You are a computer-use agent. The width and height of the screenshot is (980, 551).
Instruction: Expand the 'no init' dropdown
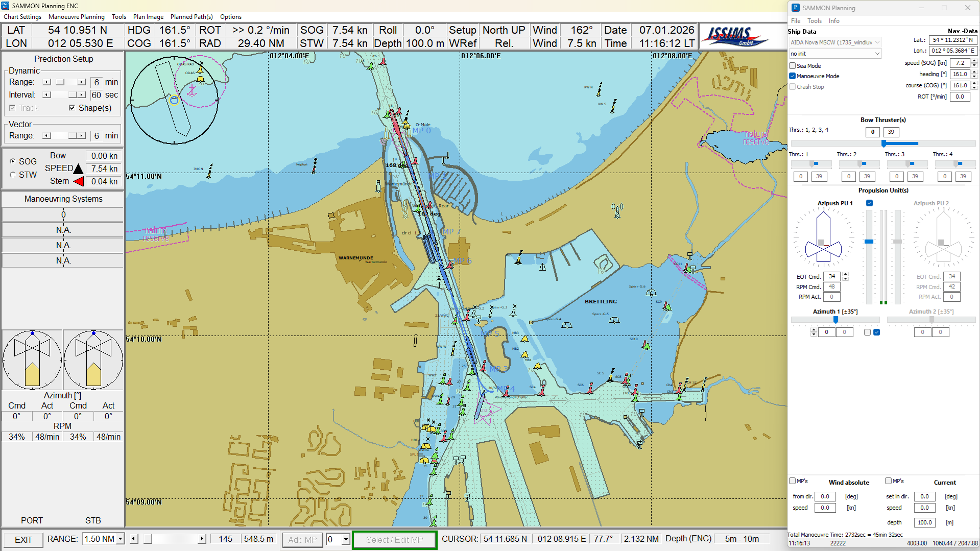[x=834, y=54]
